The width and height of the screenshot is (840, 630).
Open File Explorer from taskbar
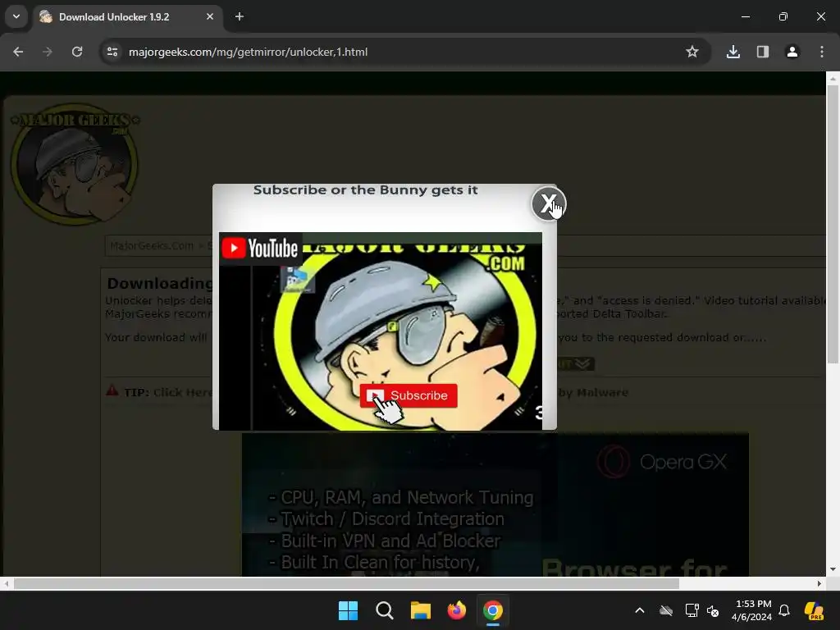[421, 610]
